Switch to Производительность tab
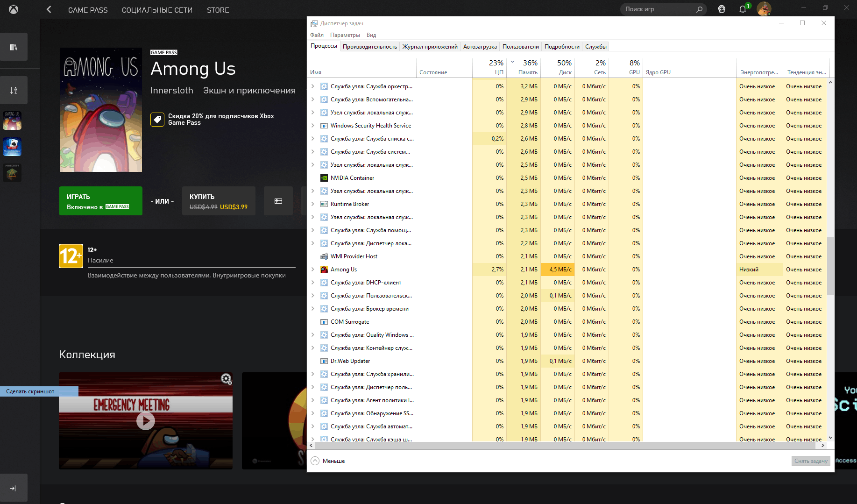Image resolution: width=857 pixels, height=504 pixels. (x=370, y=47)
